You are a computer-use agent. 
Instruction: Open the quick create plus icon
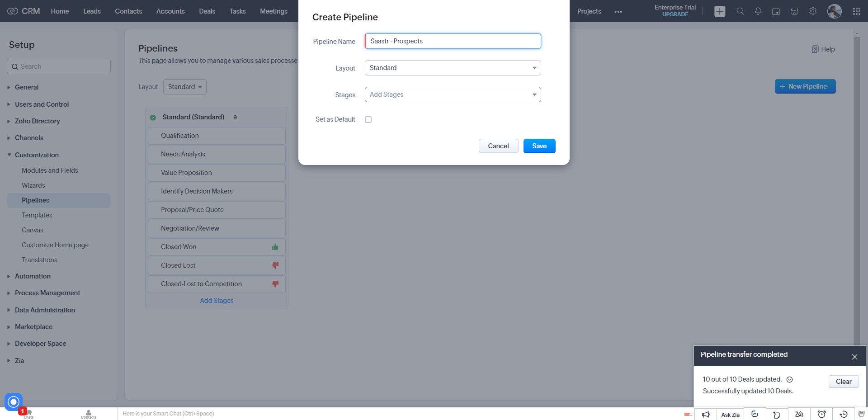pos(720,11)
